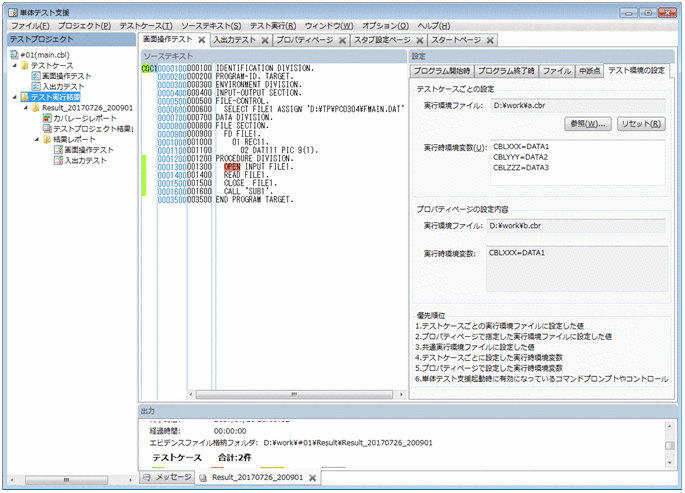685x493 pixels.
Task: Switch to the プロパティページ tab
Action: pyautogui.click(x=304, y=40)
